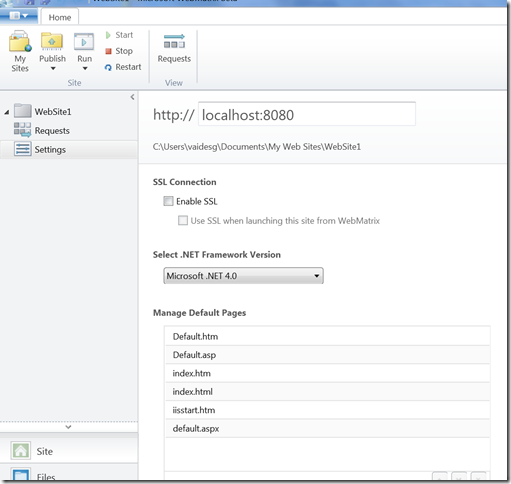This screenshot has height=484, width=511.
Task: Select Settings in the navigation tree
Action: pos(50,150)
